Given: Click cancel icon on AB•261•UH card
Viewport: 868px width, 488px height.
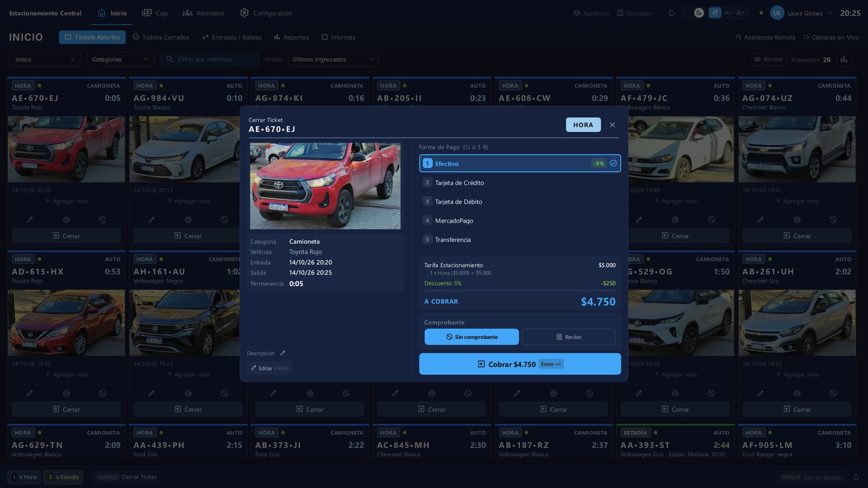Looking at the screenshot, I should point(833,393).
